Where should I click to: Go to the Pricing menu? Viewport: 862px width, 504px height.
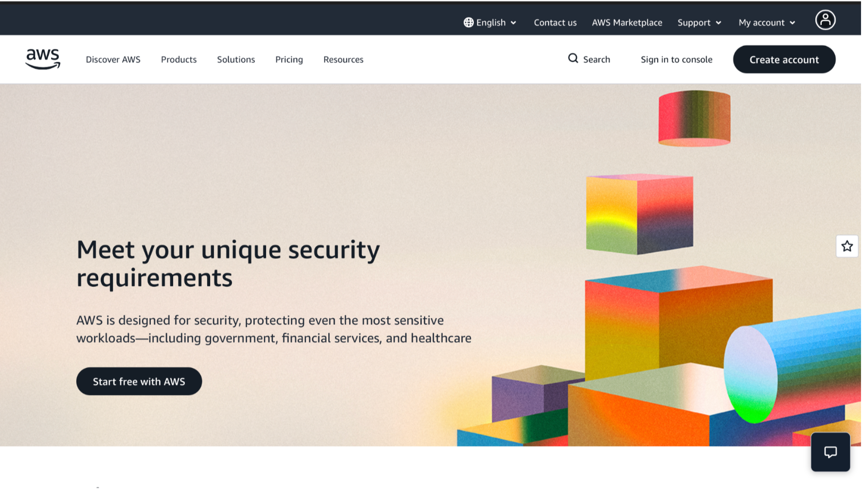coord(289,59)
